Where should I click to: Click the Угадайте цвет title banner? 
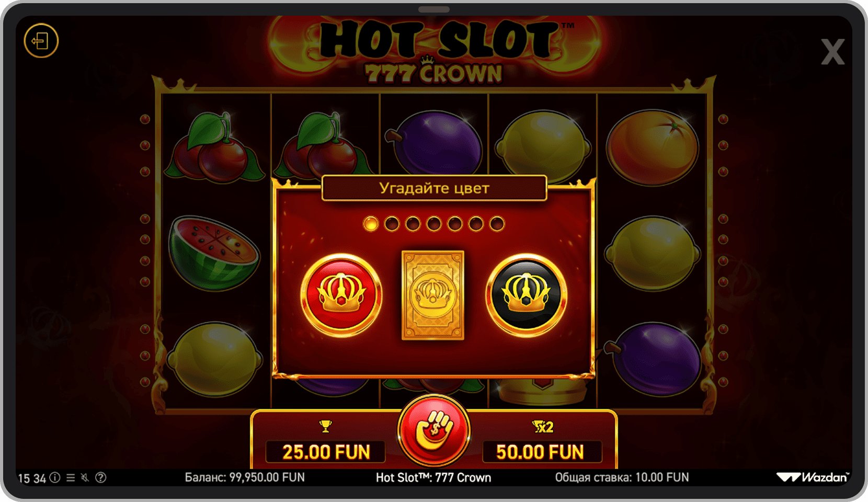tap(434, 188)
